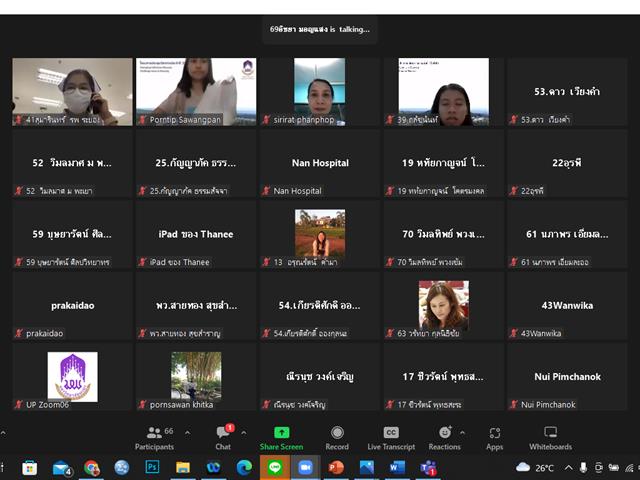Click the large 22อุรพี name
This screenshot has height=480, width=640.
[567, 163]
